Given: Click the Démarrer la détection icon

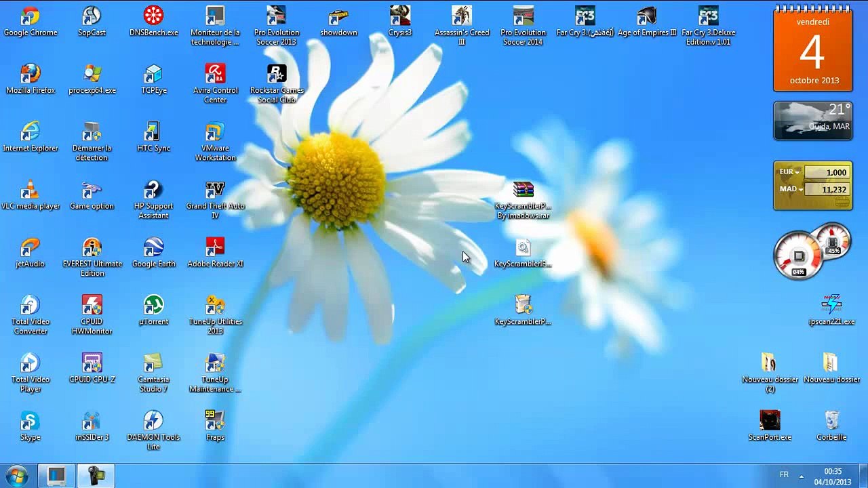Looking at the screenshot, I should pos(92,141).
